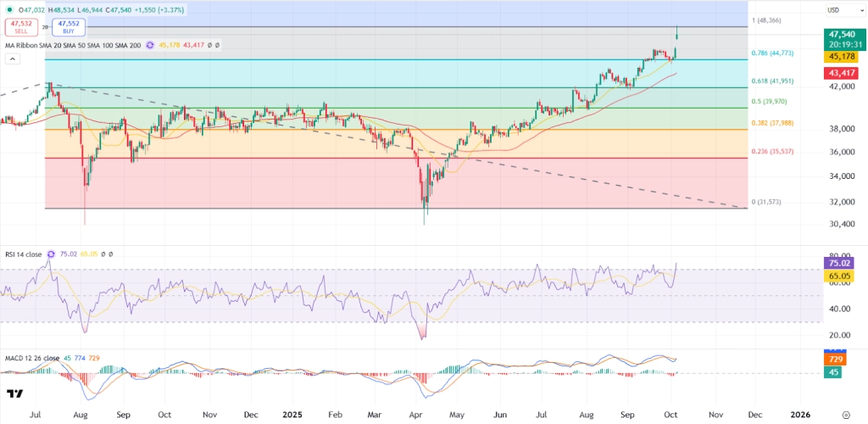
Task: Click the TradingView logo
Action: tap(14, 393)
